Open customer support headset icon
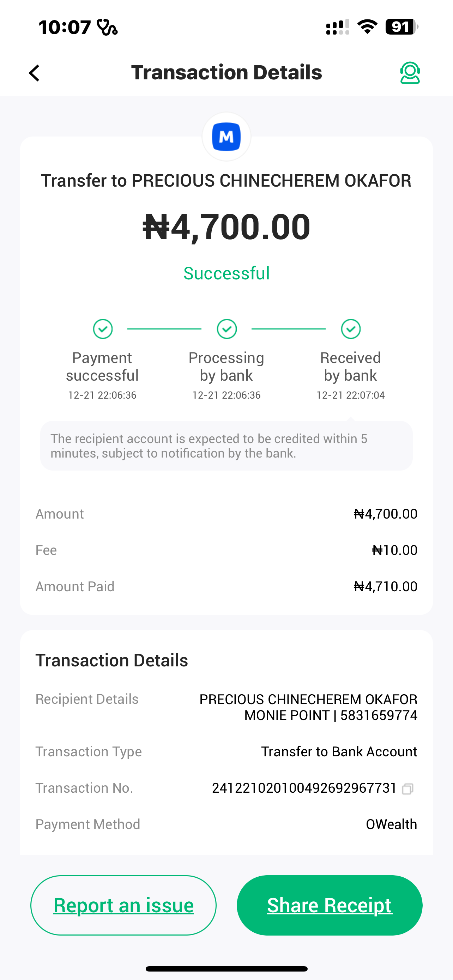 point(410,73)
